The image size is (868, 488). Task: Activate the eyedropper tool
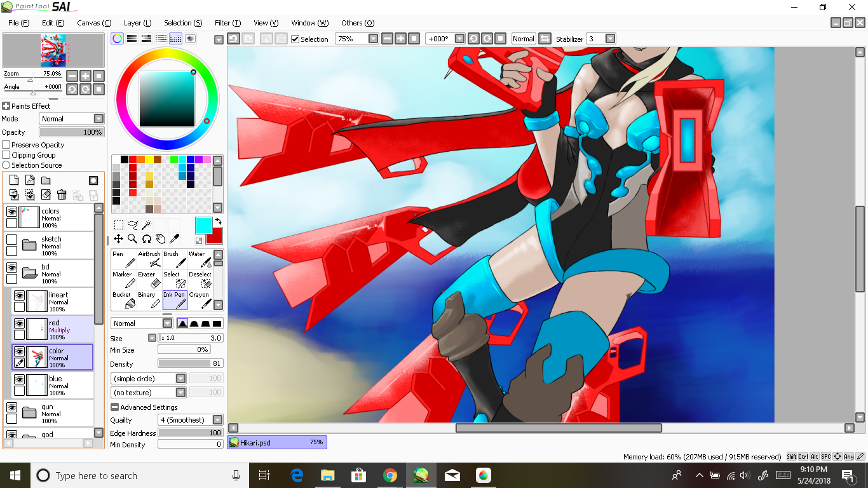coord(174,239)
